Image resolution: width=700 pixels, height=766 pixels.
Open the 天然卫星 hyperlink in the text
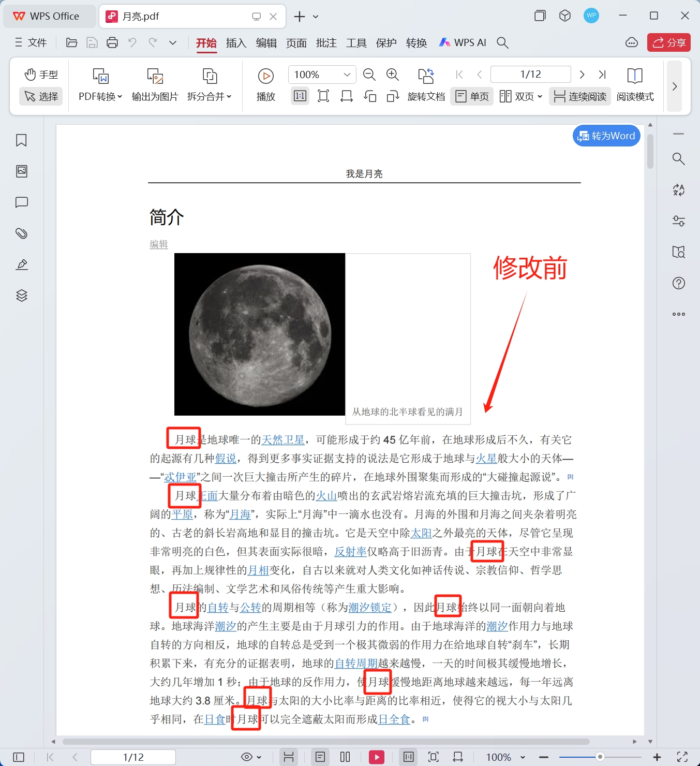tap(282, 439)
